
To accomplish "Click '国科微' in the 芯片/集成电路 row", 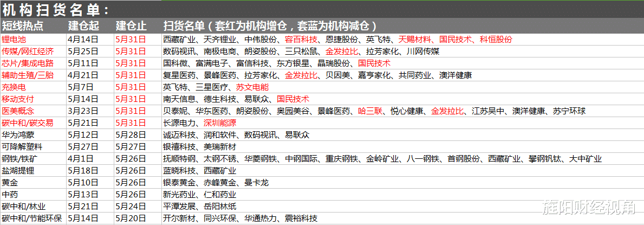I will tap(175, 64).
